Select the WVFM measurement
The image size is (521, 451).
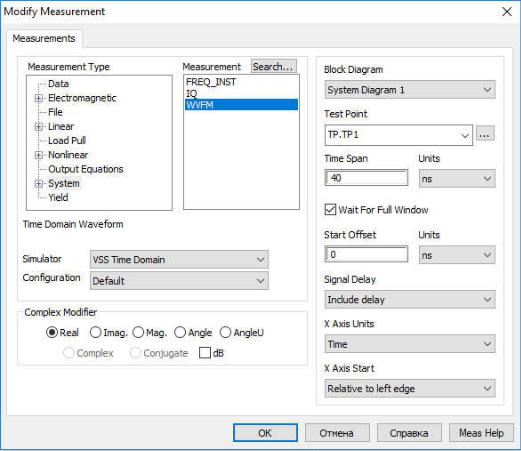coord(241,105)
